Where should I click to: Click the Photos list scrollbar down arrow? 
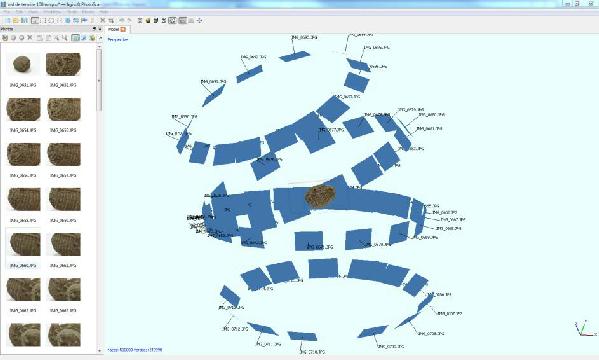click(x=100, y=350)
